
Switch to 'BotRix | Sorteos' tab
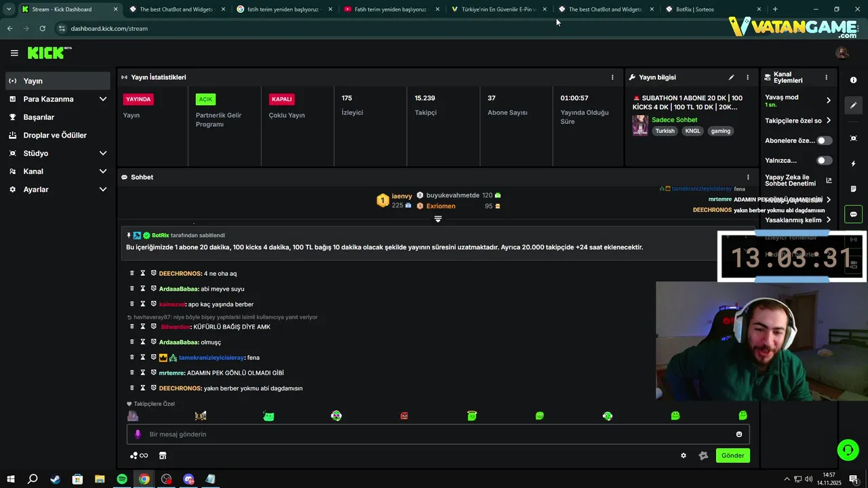[x=712, y=9]
